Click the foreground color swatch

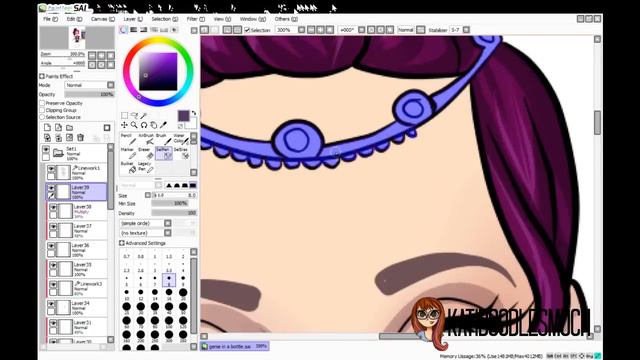[x=184, y=116]
